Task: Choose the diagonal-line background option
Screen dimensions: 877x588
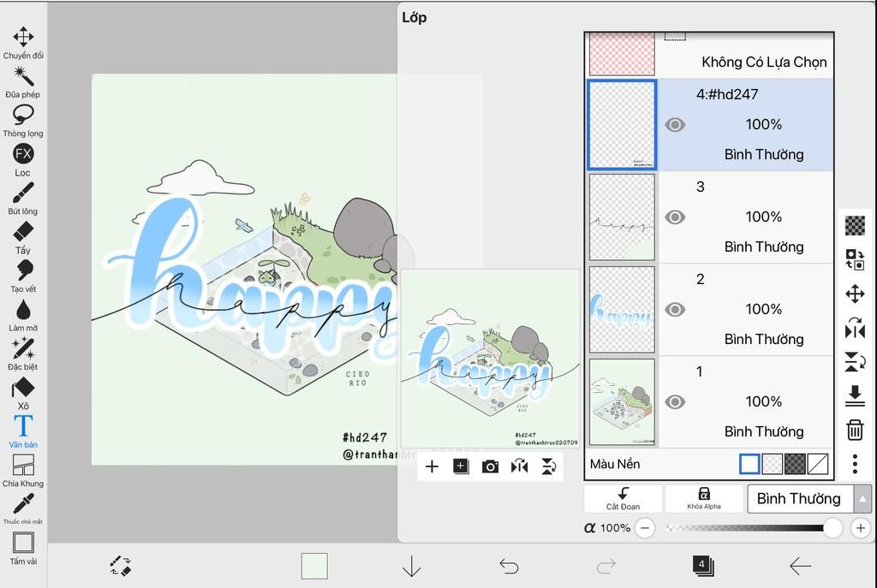Action: 818,464
